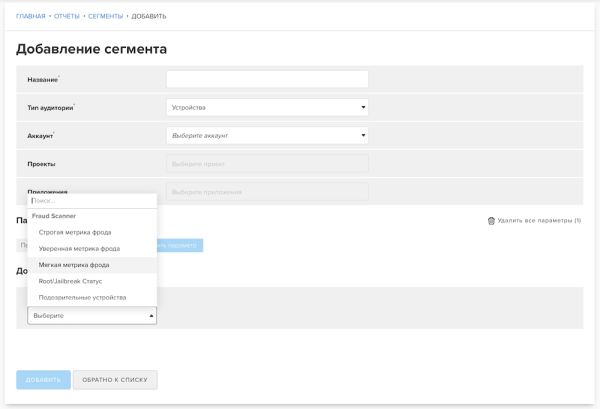
Task: Click the Название text input field
Action: pyautogui.click(x=267, y=79)
